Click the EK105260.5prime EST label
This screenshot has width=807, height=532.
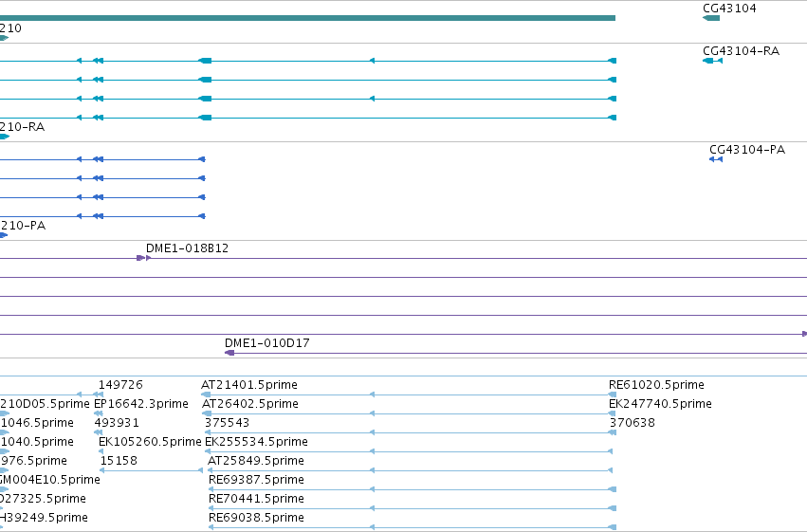(x=150, y=442)
